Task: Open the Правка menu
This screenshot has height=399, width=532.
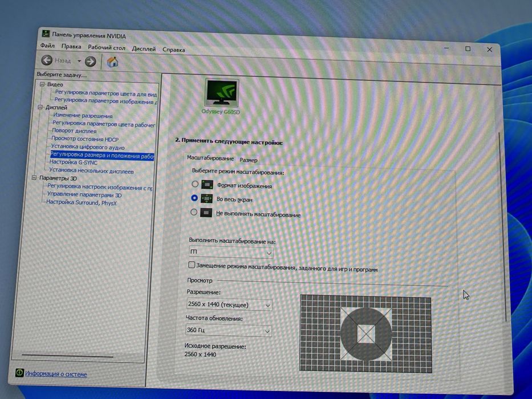Action: click(x=71, y=47)
